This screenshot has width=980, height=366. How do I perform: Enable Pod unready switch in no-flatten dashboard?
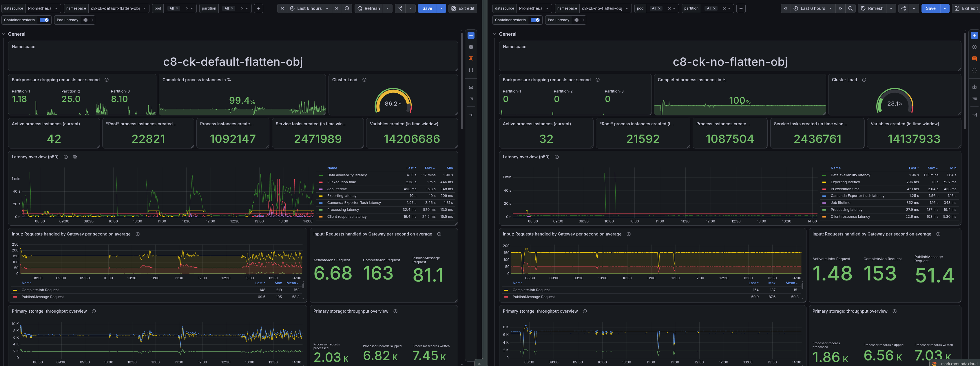tap(578, 20)
